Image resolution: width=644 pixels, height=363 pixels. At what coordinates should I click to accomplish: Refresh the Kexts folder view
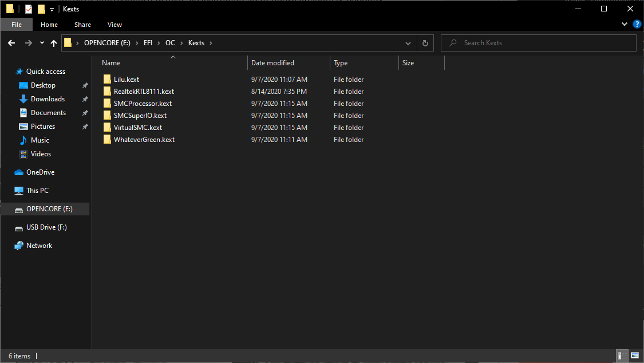tap(425, 43)
